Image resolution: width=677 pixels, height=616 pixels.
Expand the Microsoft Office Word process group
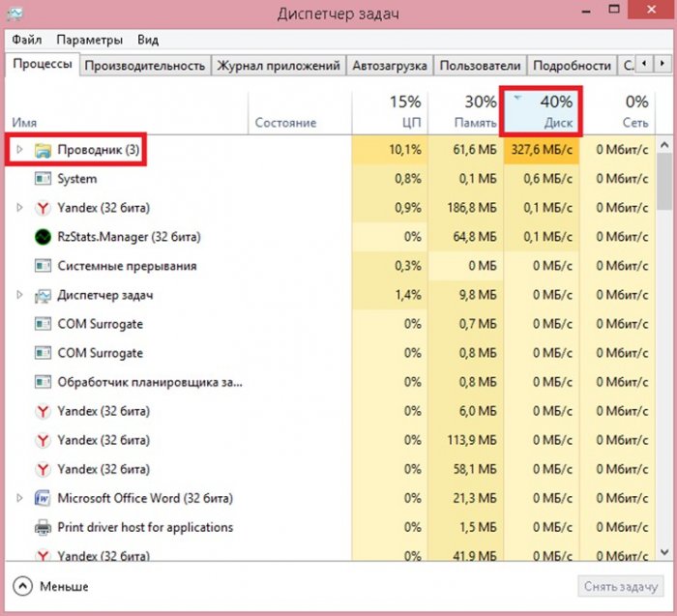19,498
